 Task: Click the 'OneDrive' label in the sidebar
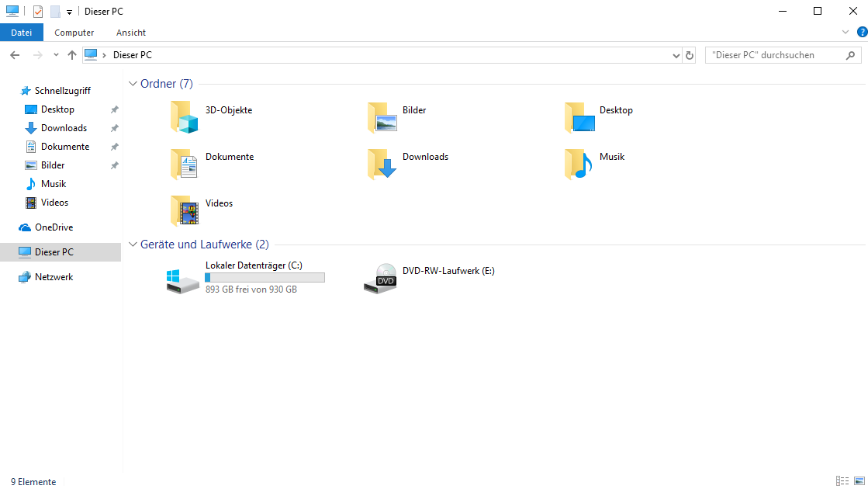coord(54,227)
